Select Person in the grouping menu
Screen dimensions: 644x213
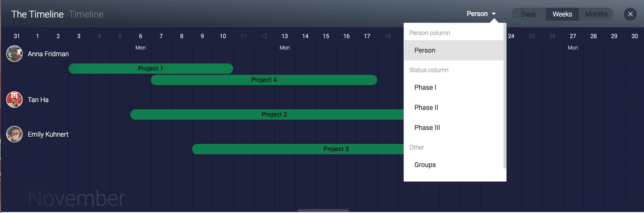(454, 50)
